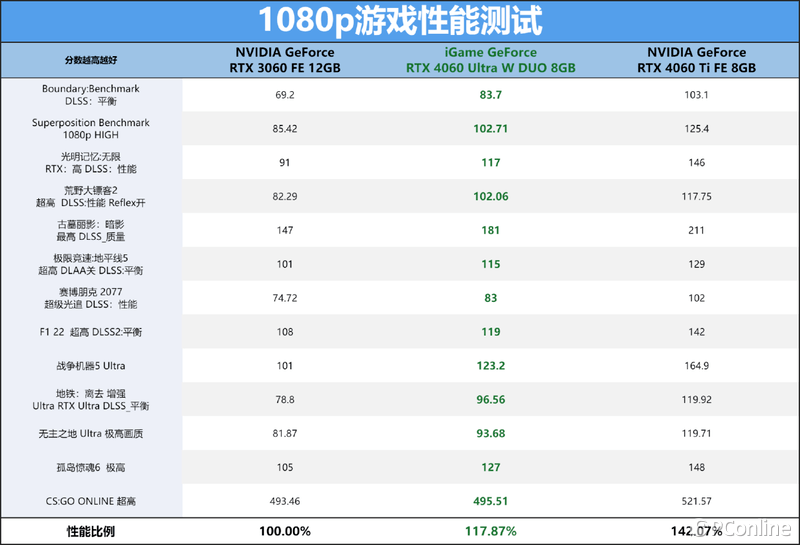Select the value 142

click(696, 332)
